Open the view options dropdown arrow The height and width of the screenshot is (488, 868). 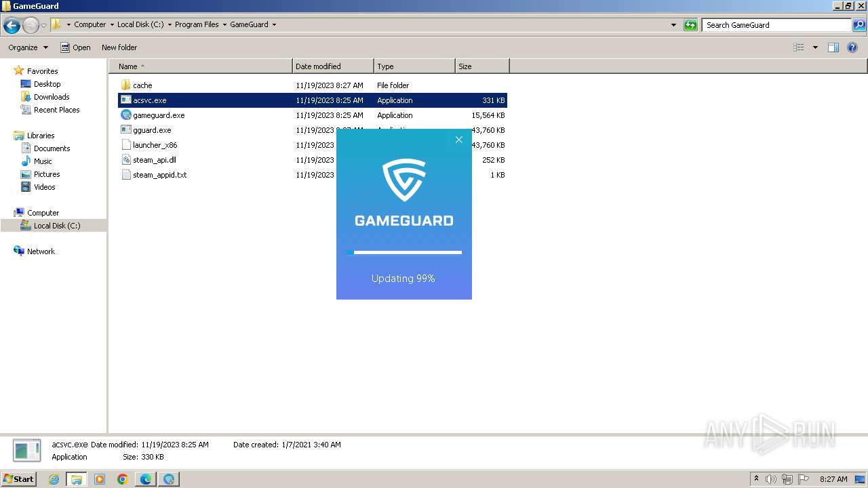[815, 47]
